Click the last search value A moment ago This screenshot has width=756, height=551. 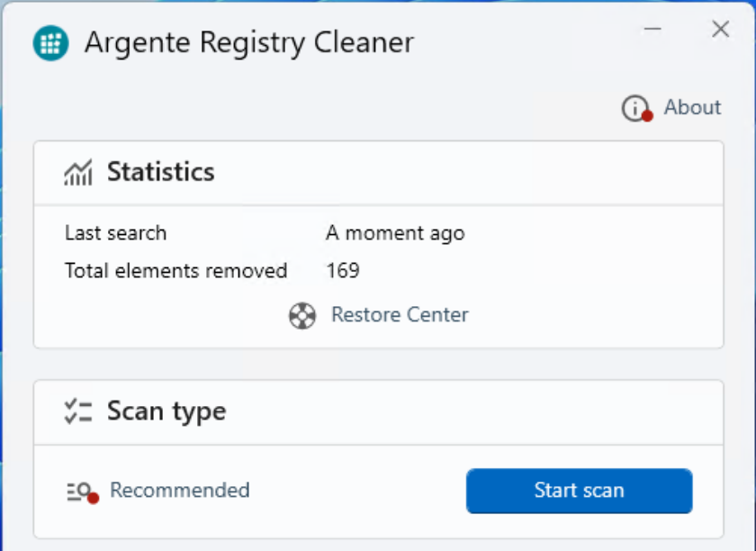coord(395,232)
